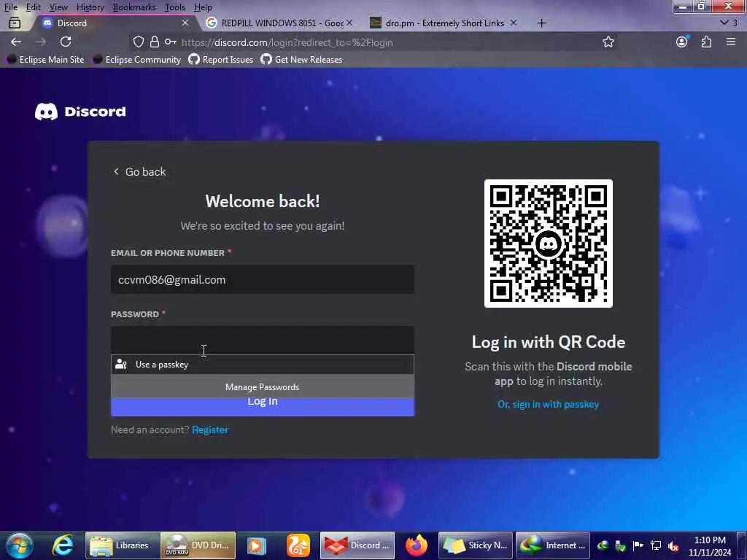
Task: Open the Help menu
Action: [x=203, y=7]
